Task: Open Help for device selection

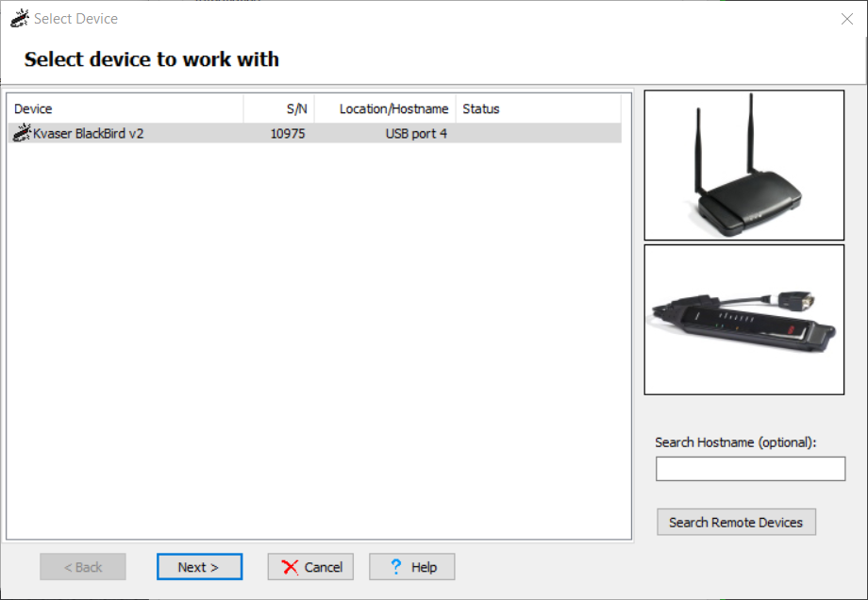Action: [x=412, y=567]
